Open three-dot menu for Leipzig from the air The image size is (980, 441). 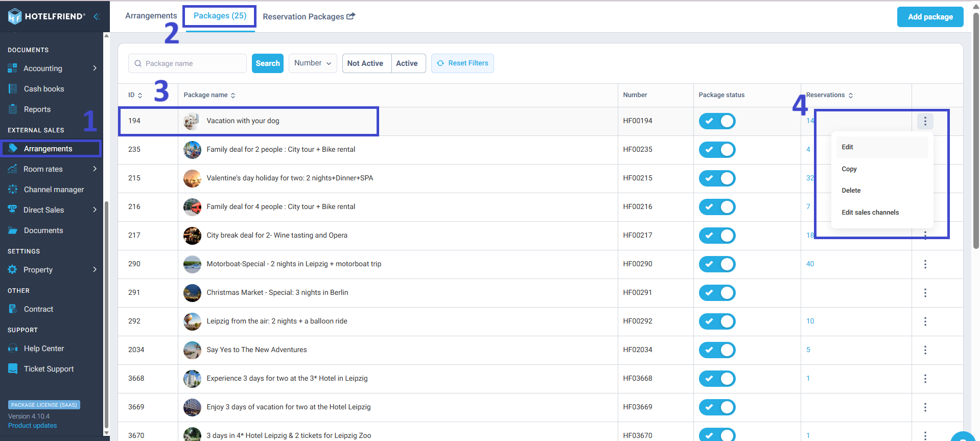click(x=925, y=321)
